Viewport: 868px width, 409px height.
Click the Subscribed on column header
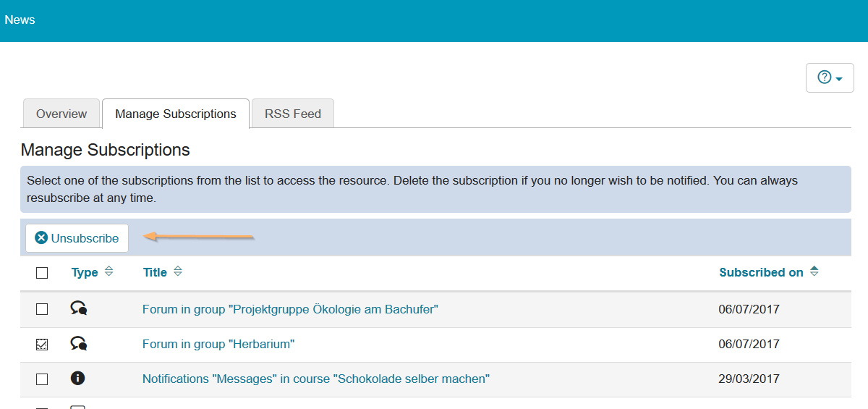click(761, 272)
